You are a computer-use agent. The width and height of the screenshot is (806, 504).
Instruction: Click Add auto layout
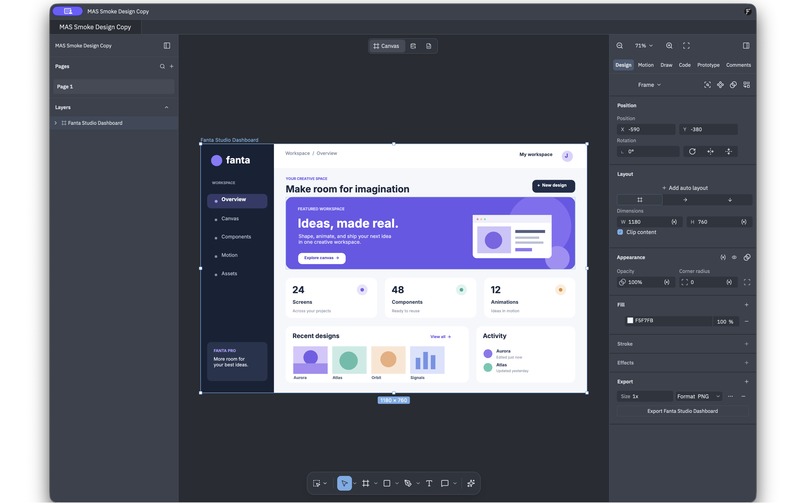(685, 188)
